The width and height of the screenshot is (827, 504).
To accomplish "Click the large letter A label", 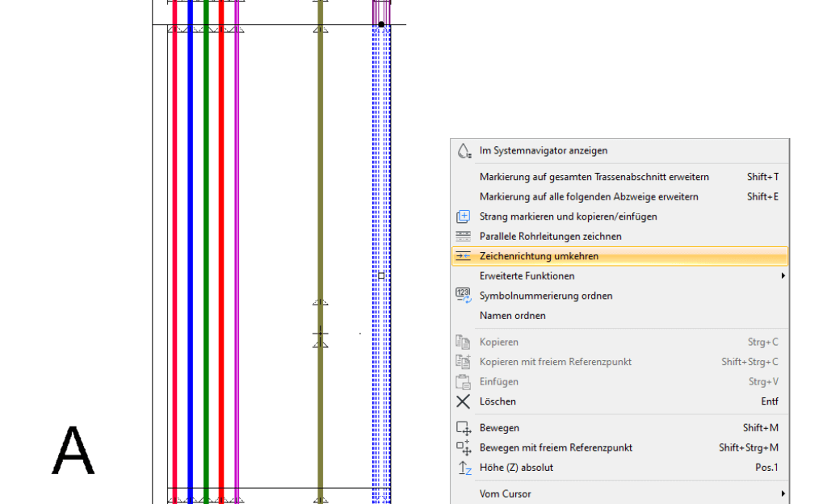I will point(73,451).
